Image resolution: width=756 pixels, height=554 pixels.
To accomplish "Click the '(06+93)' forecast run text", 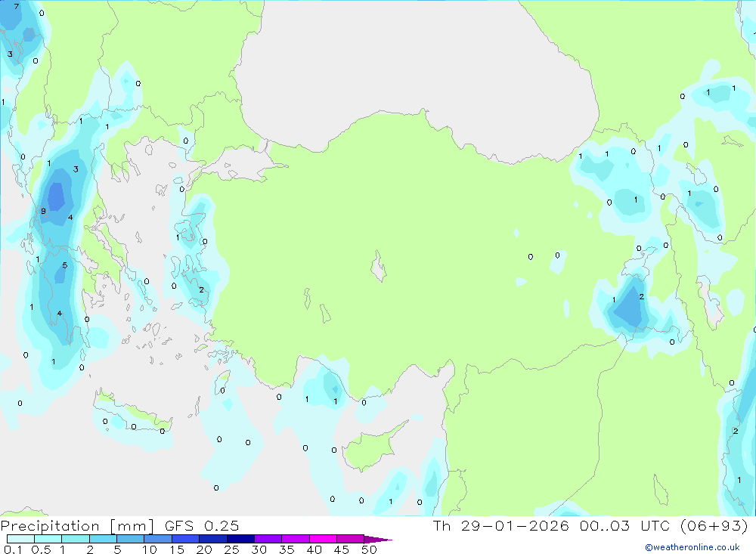I will (714, 525).
